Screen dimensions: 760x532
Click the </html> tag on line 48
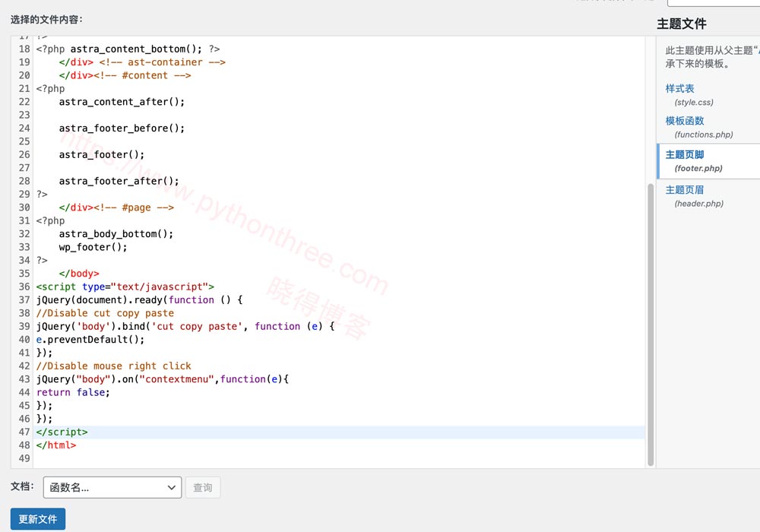[56, 445]
